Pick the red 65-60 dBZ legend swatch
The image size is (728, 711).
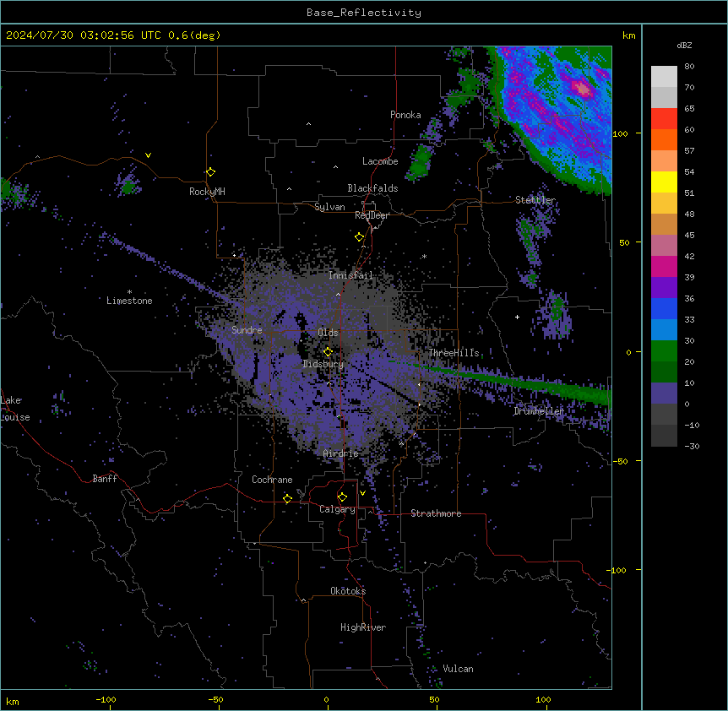tap(664, 119)
